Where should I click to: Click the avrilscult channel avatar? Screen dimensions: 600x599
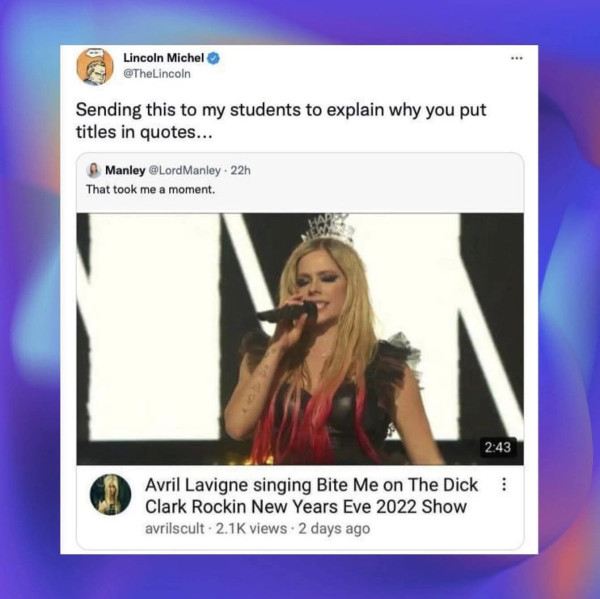pos(110,495)
